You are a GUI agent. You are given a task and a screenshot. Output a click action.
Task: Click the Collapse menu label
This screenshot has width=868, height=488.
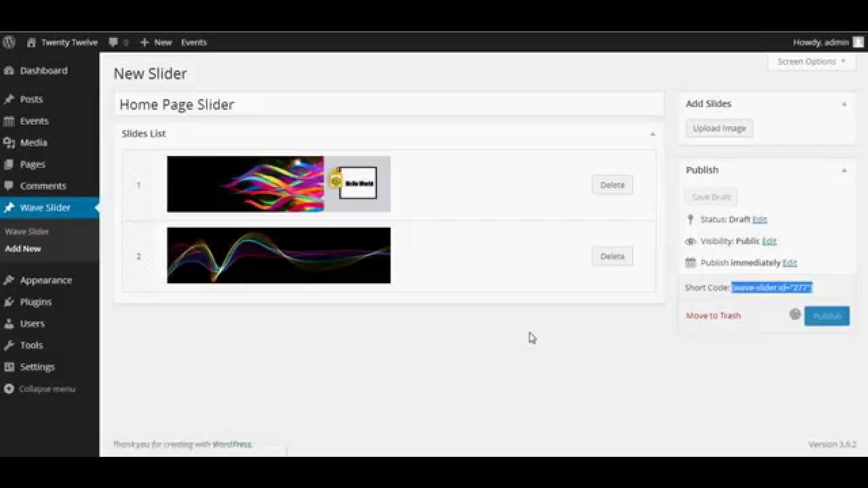[47, 389]
